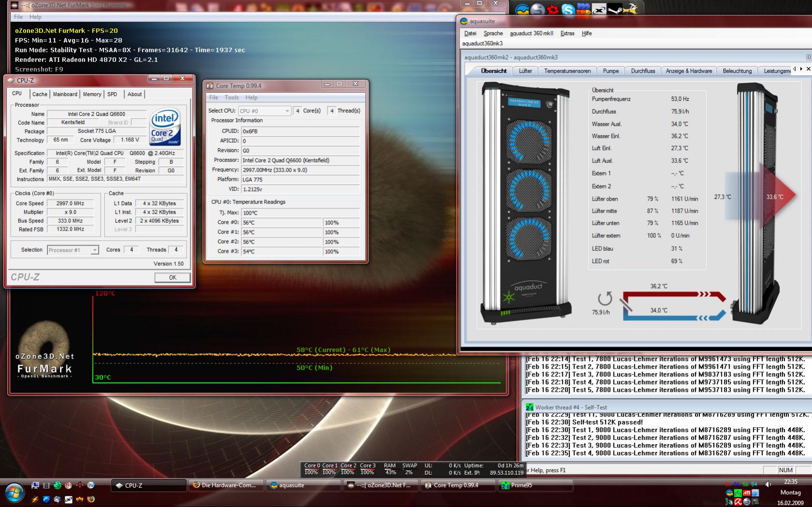This screenshot has width=812, height=507.
Task: Switch to the Cache tab in CPU-Z
Action: point(40,94)
